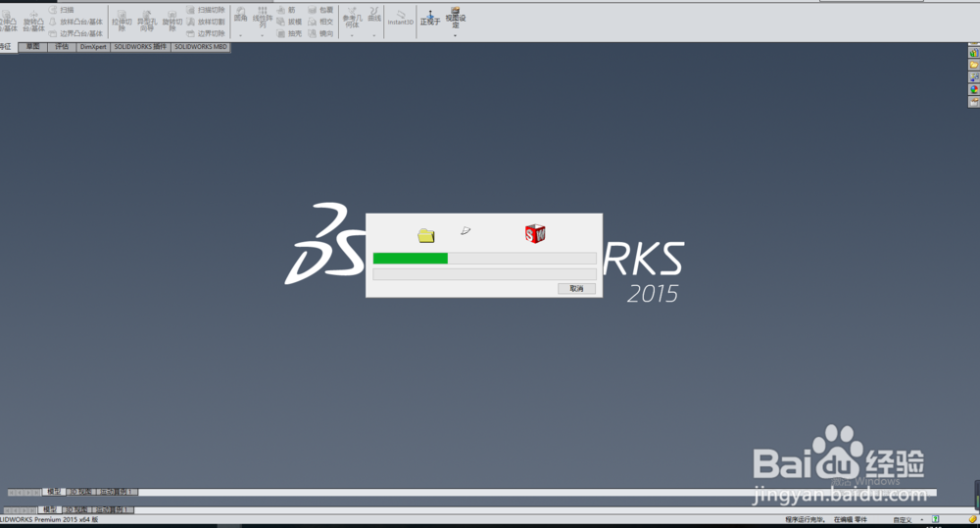Expand the 线性阵列 pattern dropdown arrow
The image size is (980, 528).
(x=263, y=35)
